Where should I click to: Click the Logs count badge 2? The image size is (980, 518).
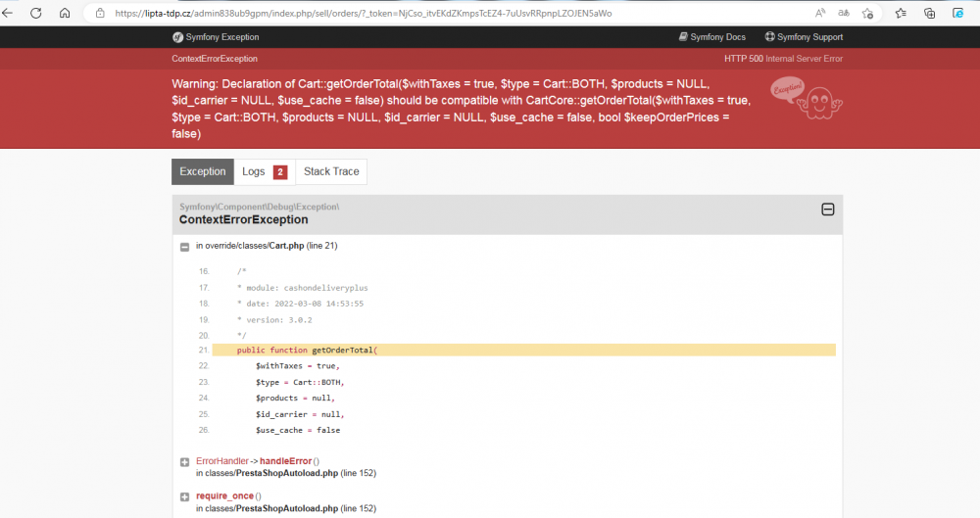(280, 171)
